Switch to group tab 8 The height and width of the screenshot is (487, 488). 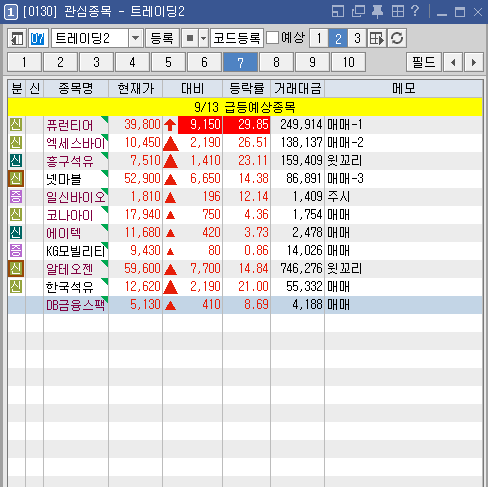[x=276, y=62]
